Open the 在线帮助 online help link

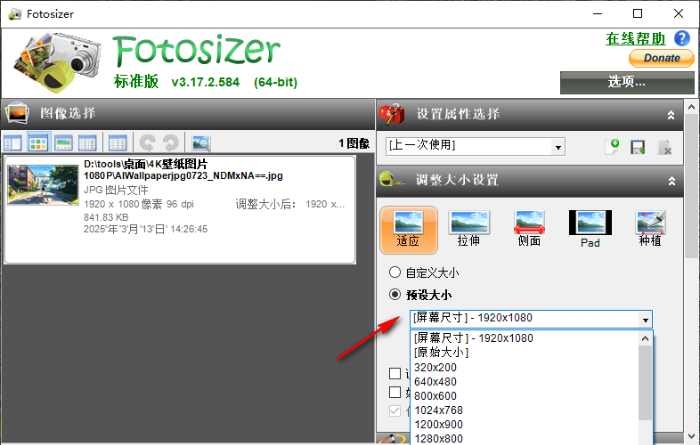coord(635,39)
